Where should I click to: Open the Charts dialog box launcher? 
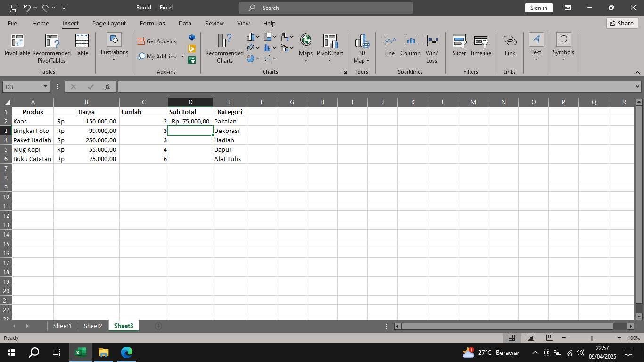345,72
